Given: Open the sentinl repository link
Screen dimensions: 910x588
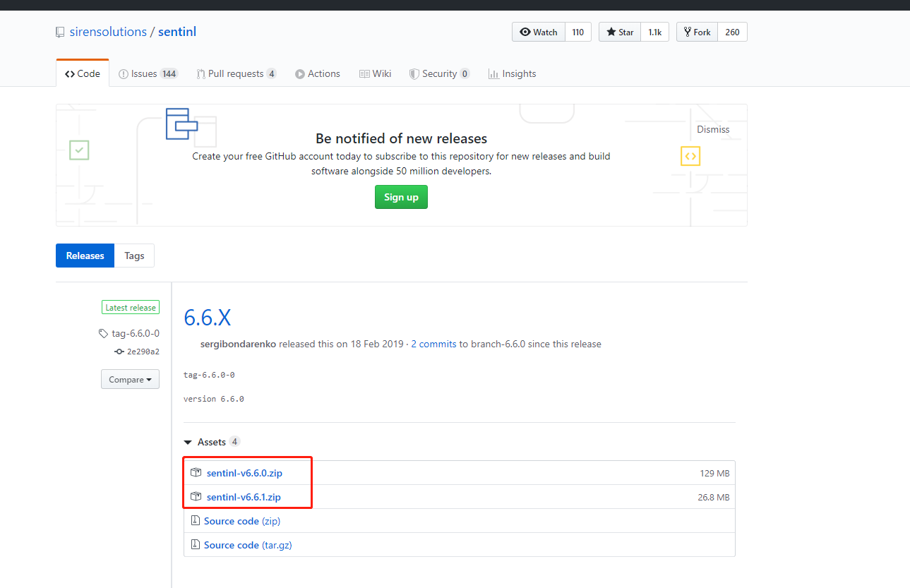Looking at the screenshot, I should click(177, 32).
